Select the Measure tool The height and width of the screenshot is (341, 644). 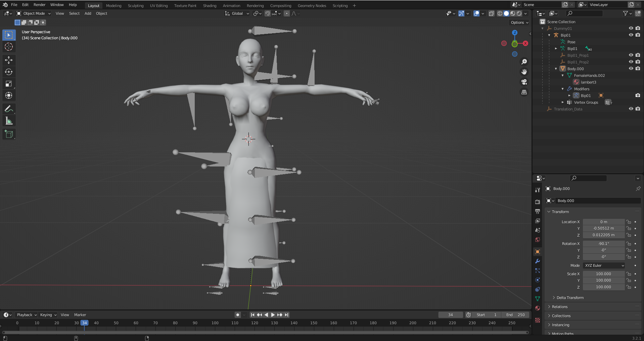[x=9, y=120]
